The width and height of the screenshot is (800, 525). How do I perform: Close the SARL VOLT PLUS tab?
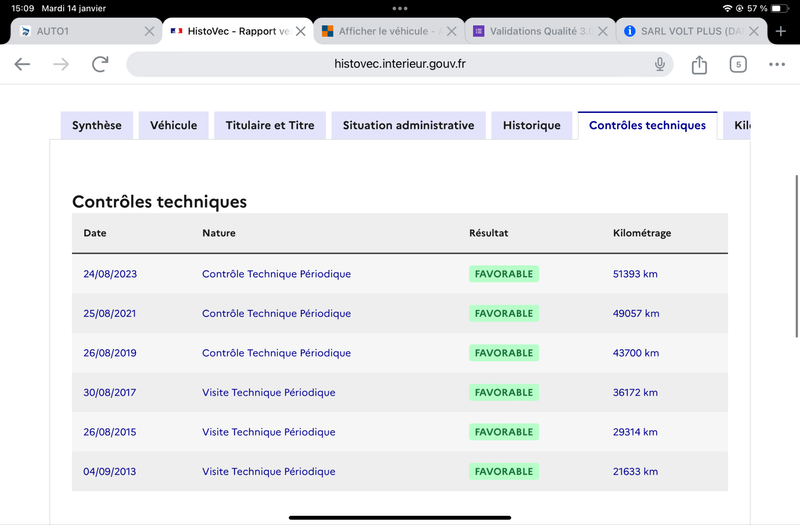pos(754,31)
